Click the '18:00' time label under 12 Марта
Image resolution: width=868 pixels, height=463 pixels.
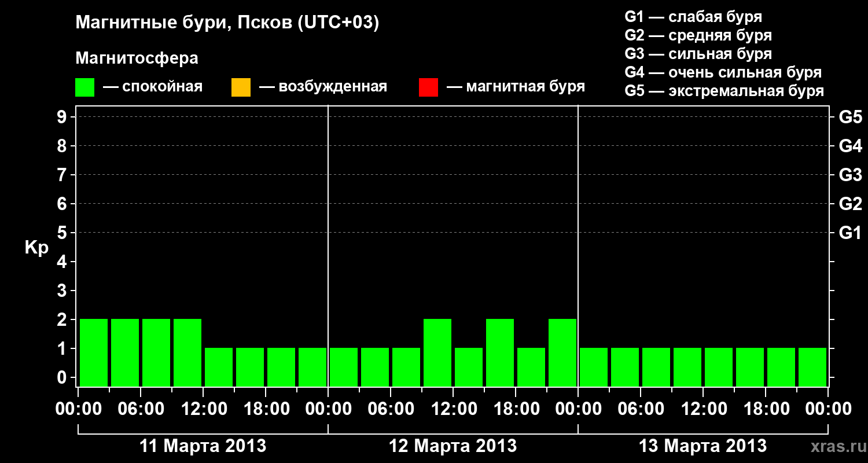516,409
